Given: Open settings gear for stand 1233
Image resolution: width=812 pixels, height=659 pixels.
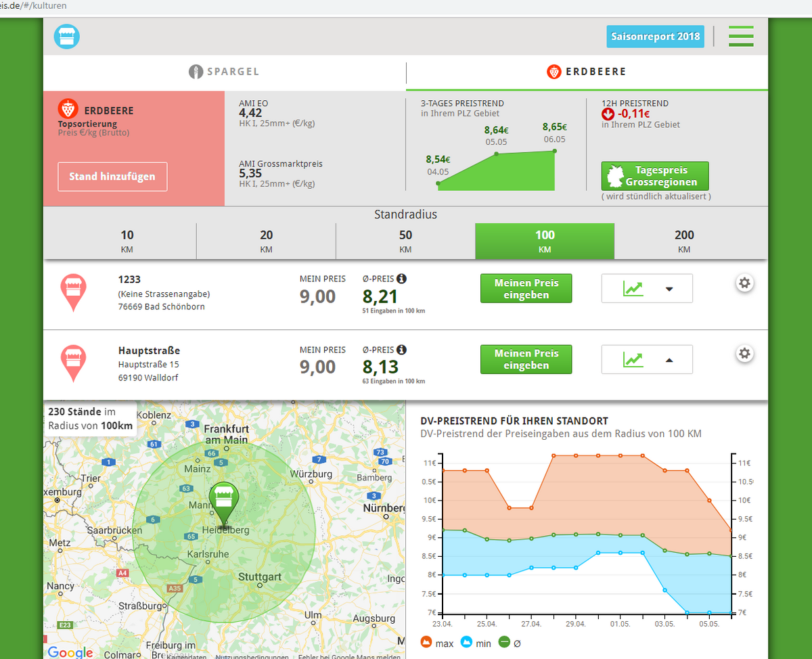Looking at the screenshot, I should pos(745,283).
